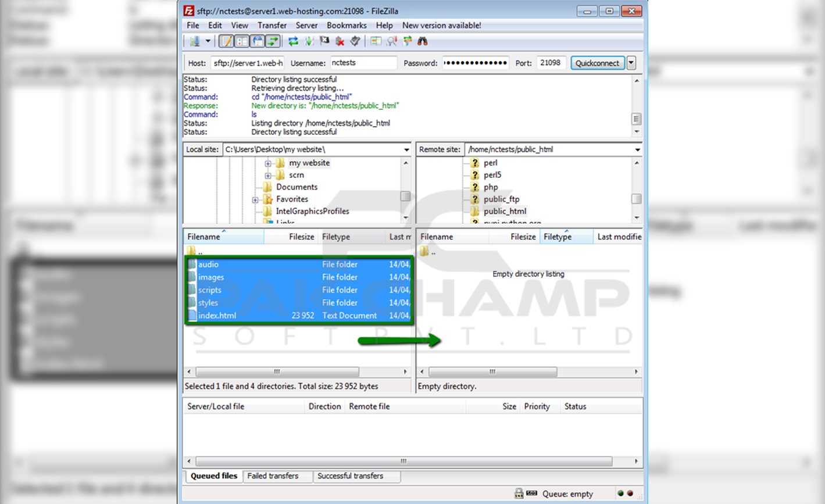Image resolution: width=825 pixels, height=504 pixels.
Task: Switch to Queued files tab
Action: tap(214, 476)
